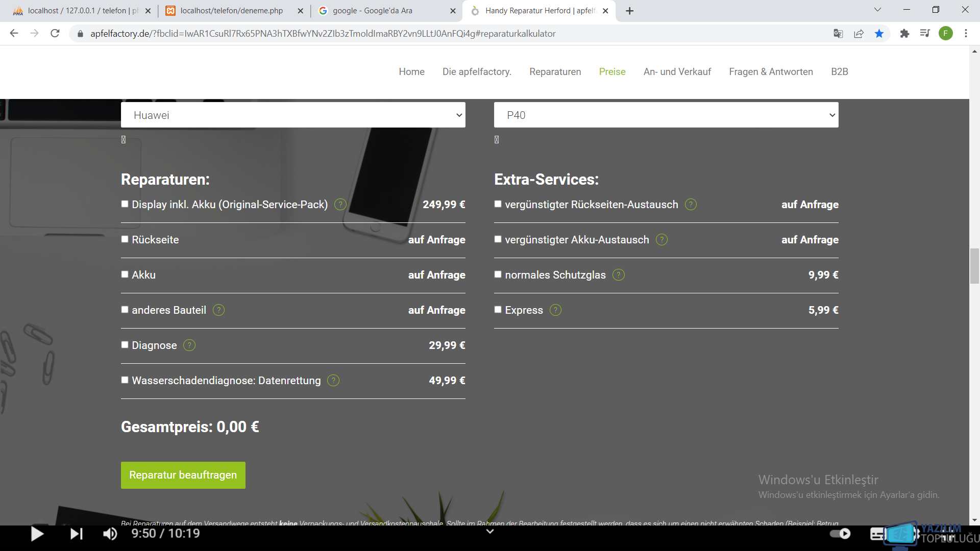Check the Wasserschadendiagnose checkbox
Screen dimensions: 980x551
125,380
